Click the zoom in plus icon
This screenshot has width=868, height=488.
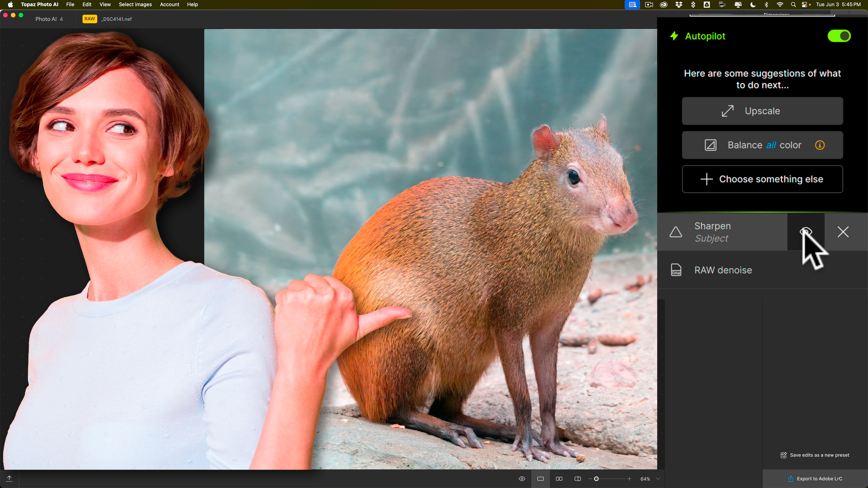[x=629, y=479]
